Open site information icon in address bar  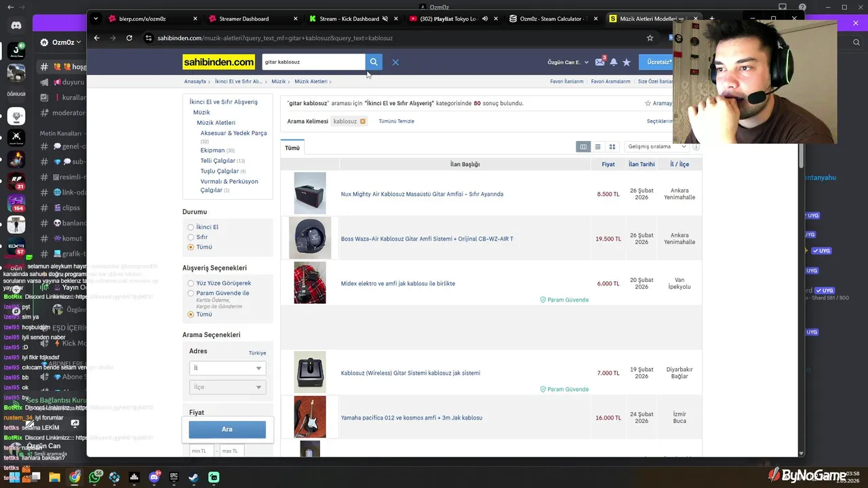click(x=149, y=38)
